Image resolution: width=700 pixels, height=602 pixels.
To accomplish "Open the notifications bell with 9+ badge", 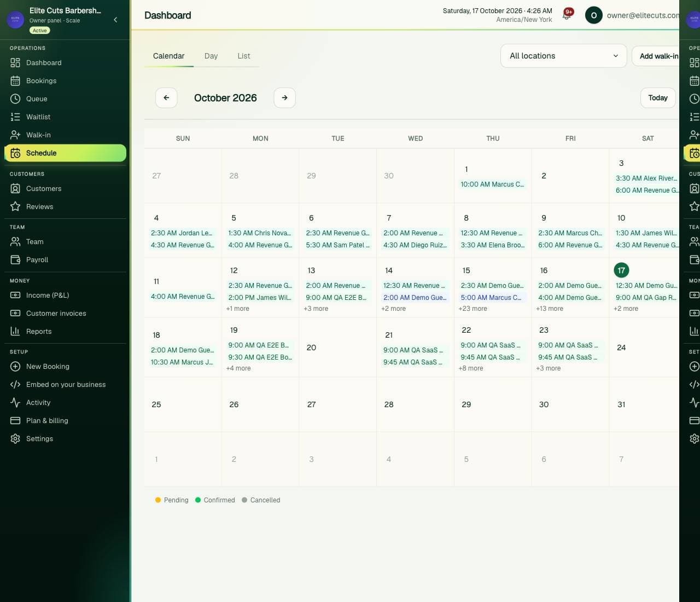I will 567,14.
